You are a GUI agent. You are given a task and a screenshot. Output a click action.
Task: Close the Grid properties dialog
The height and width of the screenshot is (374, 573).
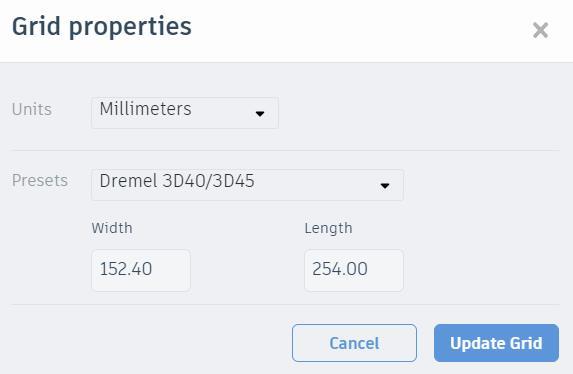point(540,30)
